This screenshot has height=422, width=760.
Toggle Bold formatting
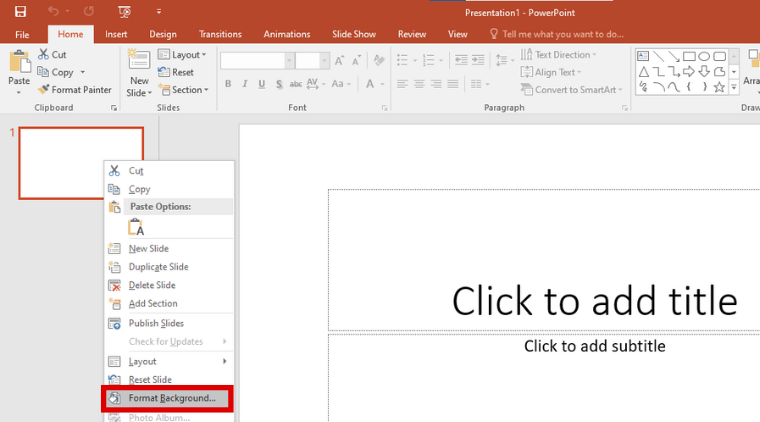(x=228, y=84)
